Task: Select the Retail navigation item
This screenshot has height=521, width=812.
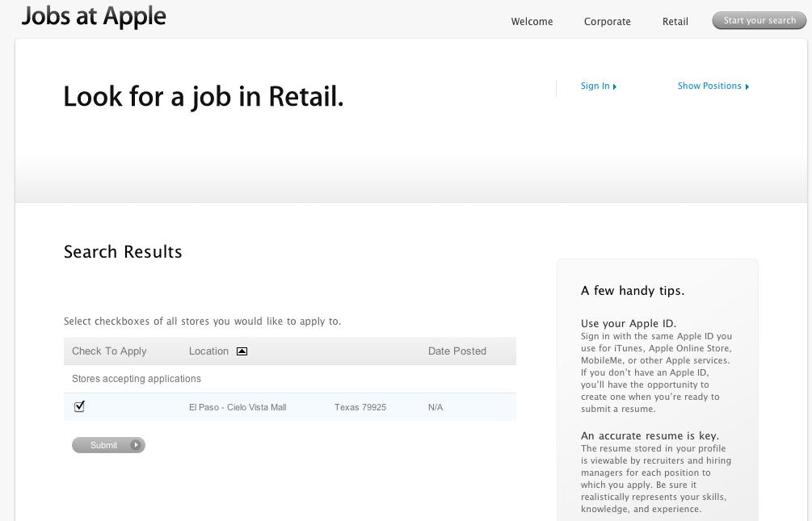Action: [675, 22]
